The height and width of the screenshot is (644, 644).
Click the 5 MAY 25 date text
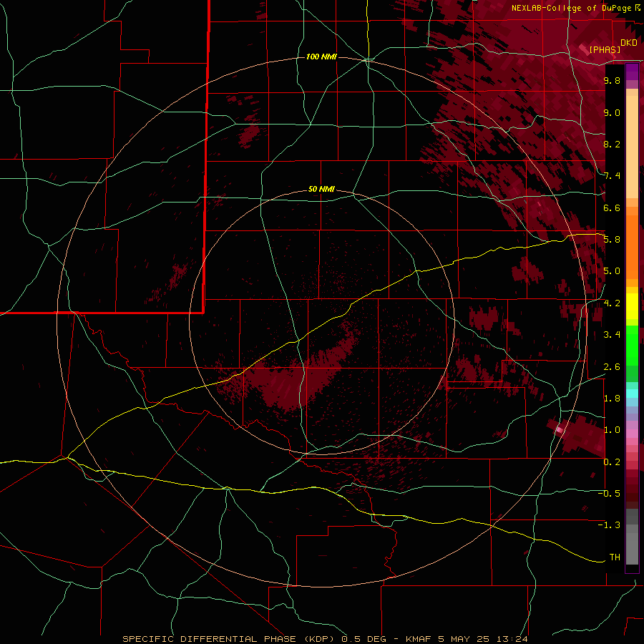point(463,639)
